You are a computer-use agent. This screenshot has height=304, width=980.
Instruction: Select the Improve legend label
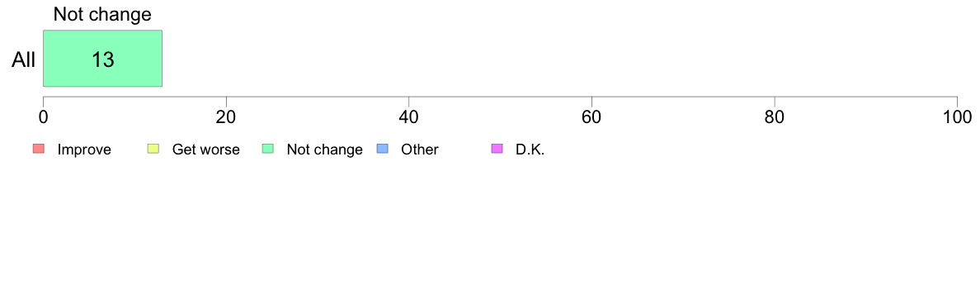[84, 150]
